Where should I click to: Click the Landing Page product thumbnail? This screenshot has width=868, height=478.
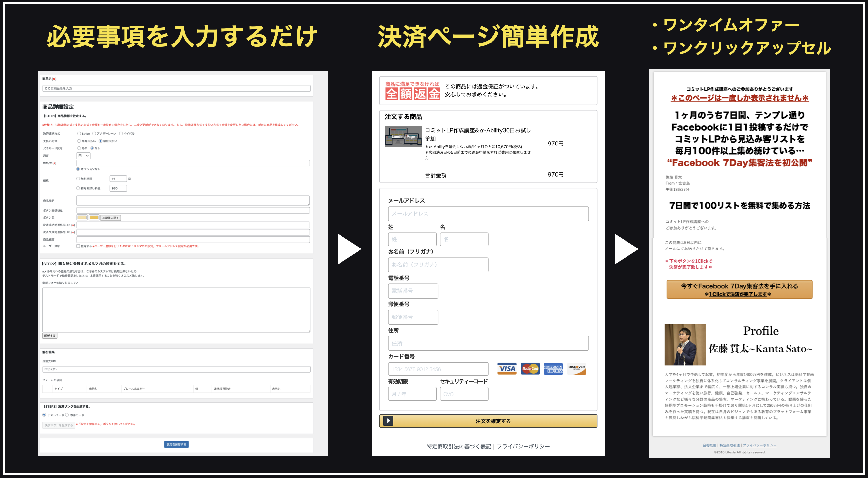403,137
